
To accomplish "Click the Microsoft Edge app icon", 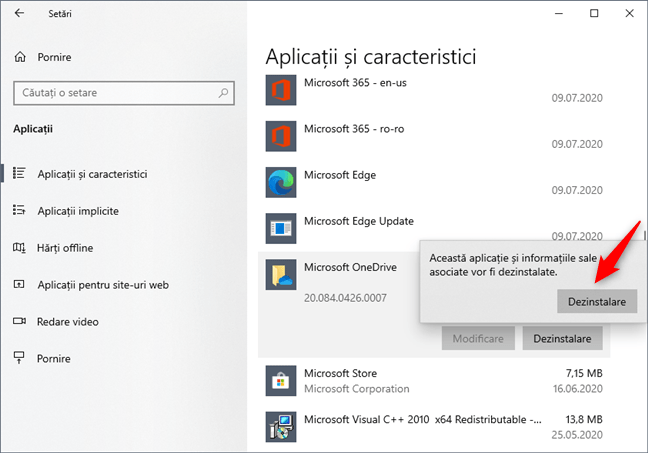I will pyautogui.click(x=281, y=182).
